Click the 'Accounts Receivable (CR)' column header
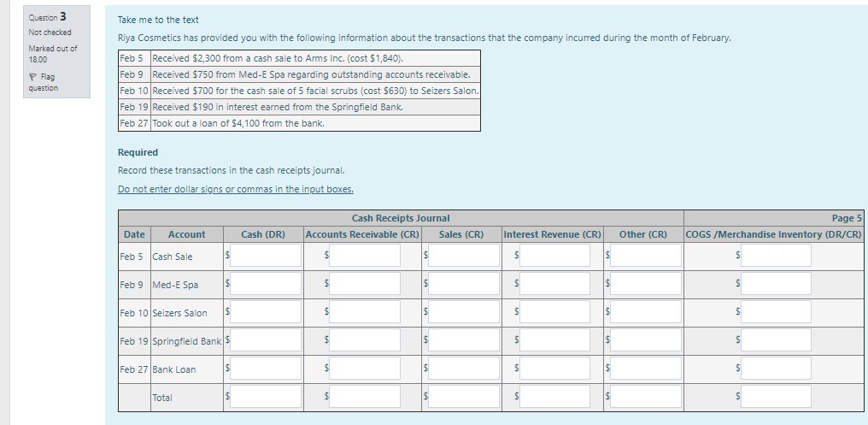The image size is (868, 425). click(362, 234)
